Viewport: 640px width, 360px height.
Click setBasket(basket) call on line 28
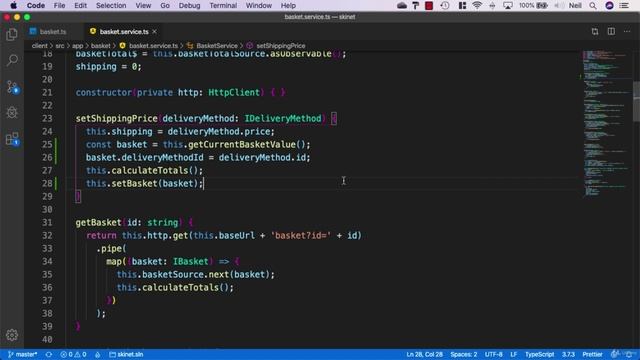click(x=155, y=183)
